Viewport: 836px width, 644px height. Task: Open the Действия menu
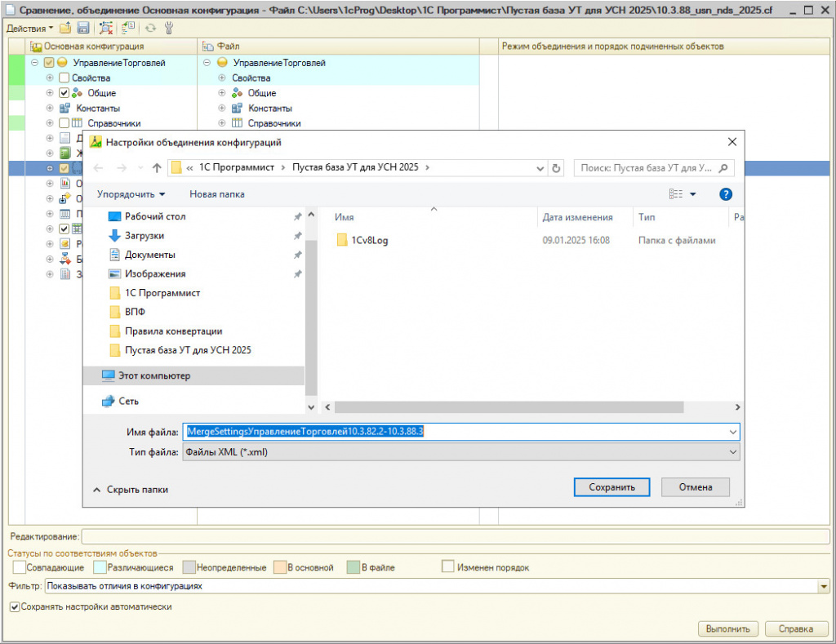pyautogui.click(x=30, y=29)
